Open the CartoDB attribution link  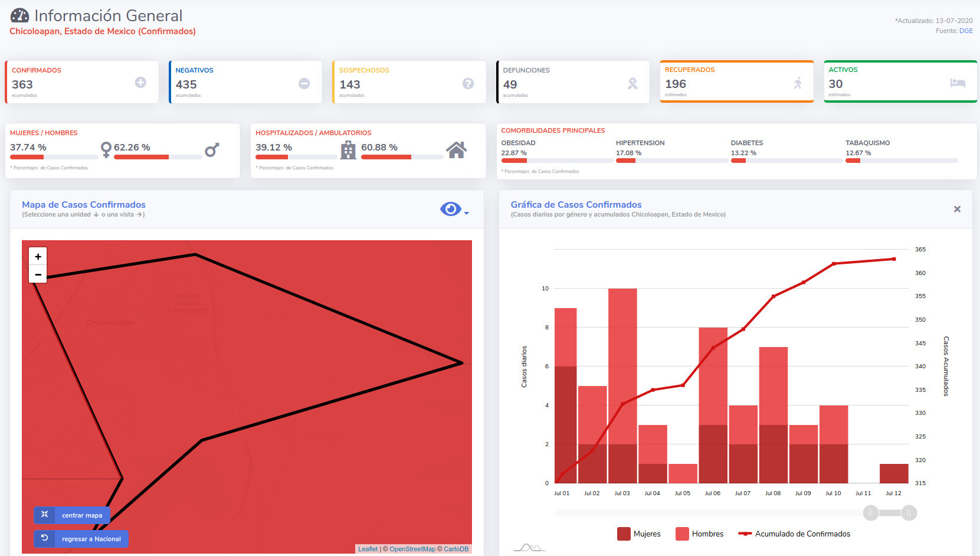456,549
